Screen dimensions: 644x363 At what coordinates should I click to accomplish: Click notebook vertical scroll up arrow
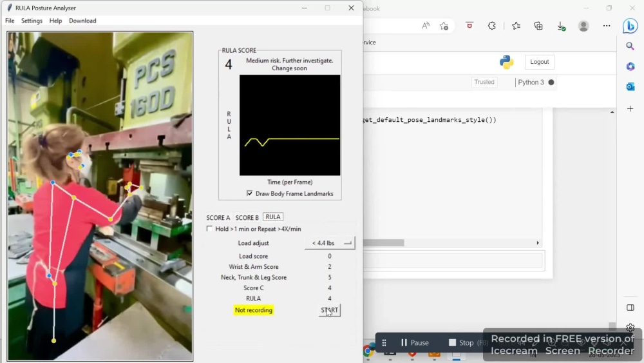coord(612,112)
